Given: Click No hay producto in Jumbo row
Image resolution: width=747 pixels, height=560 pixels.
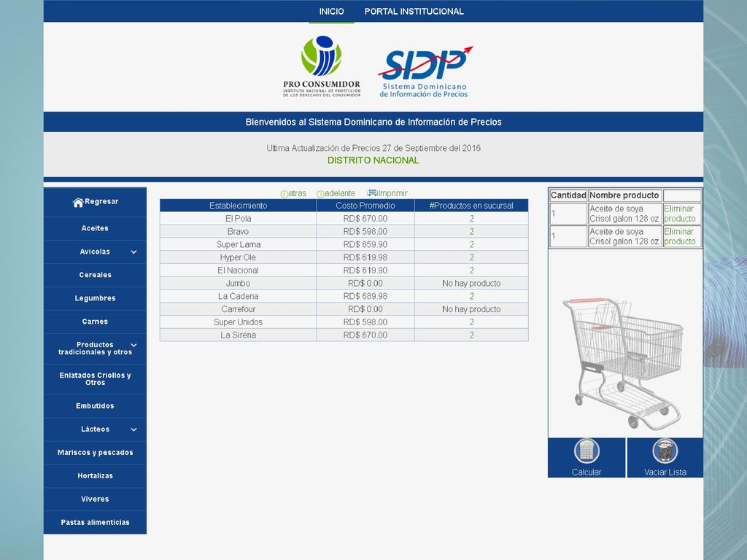Looking at the screenshot, I should (x=471, y=284).
